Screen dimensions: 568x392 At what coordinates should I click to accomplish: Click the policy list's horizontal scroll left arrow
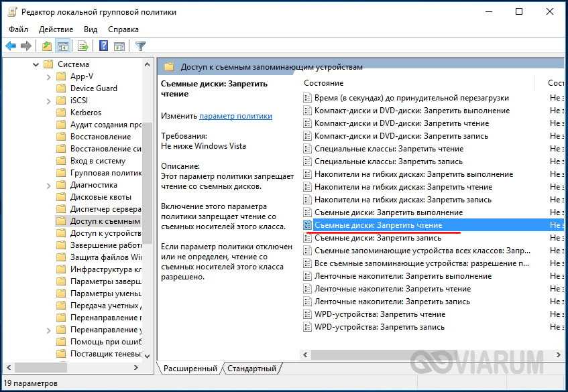pos(305,354)
